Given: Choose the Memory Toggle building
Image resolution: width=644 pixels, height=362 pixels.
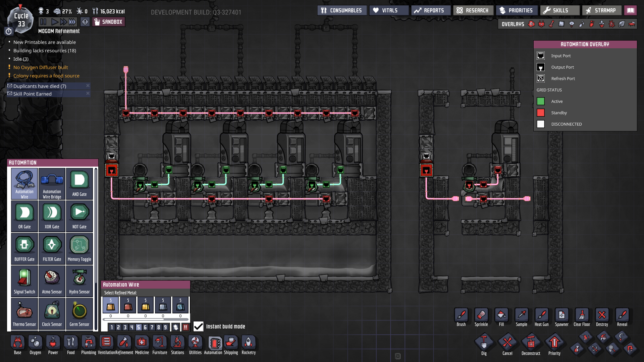Looking at the screenshot, I should [79, 248].
